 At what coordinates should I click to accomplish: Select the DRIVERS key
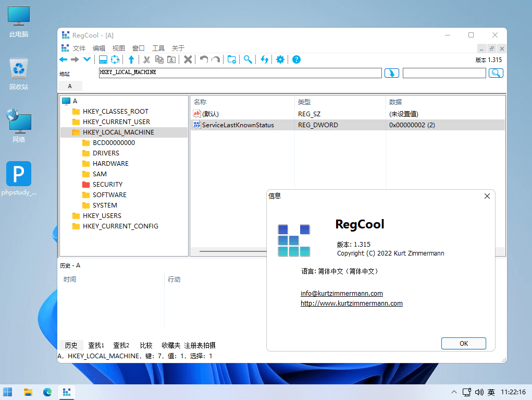tap(106, 153)
